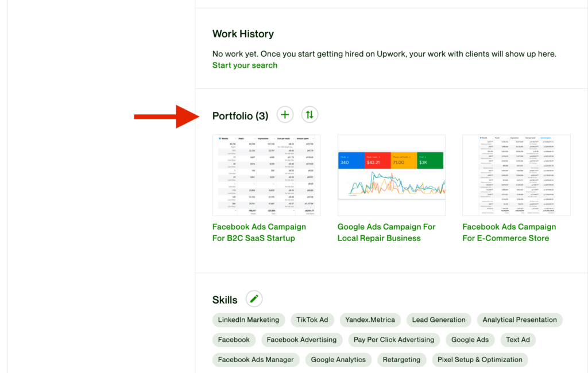This screenshot has width=588, height=373.
Task: Click the Yandex.Metrica skill tag
Action: coord(370,320)
